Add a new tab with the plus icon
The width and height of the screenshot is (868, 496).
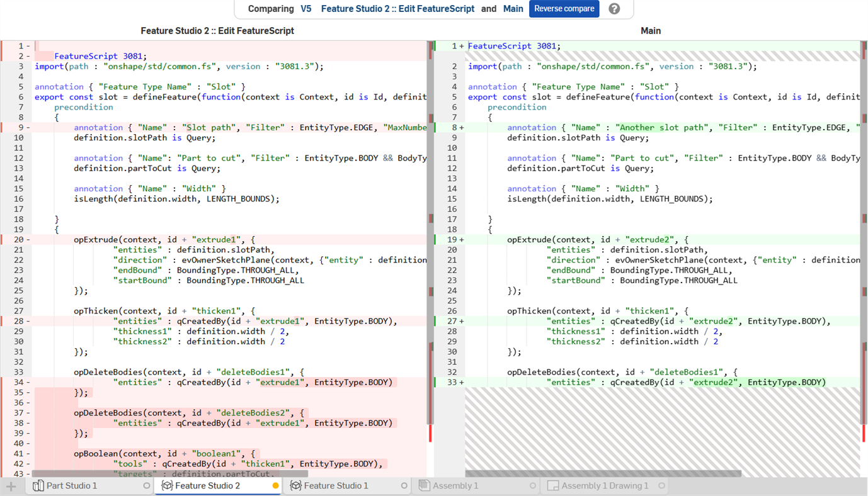11,486
